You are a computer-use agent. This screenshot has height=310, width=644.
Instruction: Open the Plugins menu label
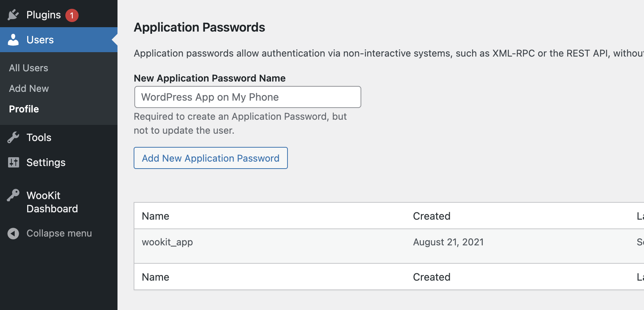44,15
